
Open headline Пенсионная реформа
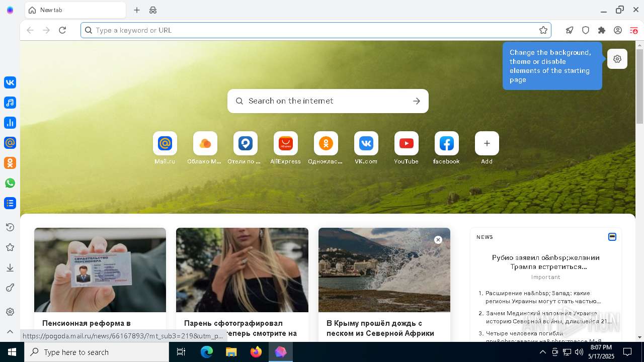click(x=87, y=323)
